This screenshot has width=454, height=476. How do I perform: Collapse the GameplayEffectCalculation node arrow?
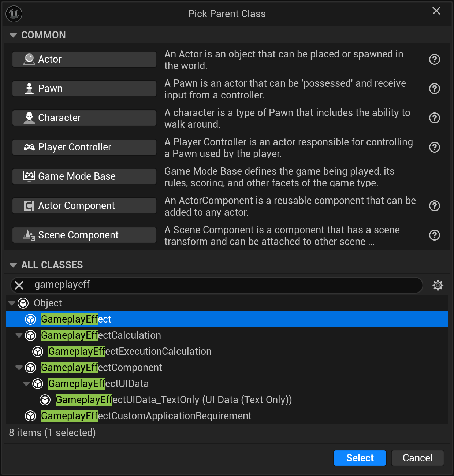tap(19, 335)
